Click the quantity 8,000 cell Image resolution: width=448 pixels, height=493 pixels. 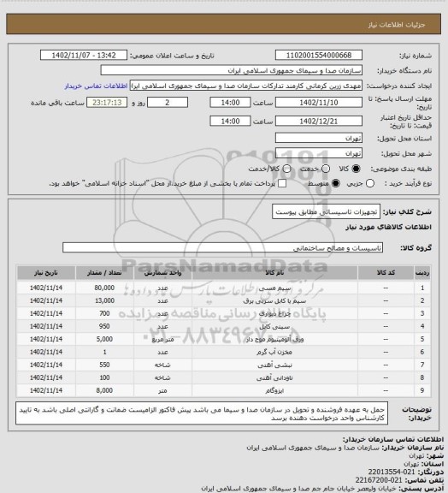point(104,390)
